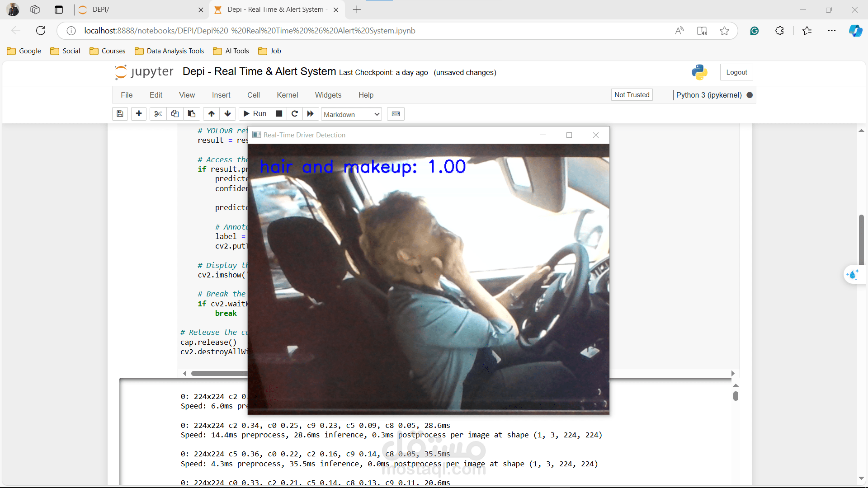
Task: Click the browser Back arrow
Action: click(16, 30)
